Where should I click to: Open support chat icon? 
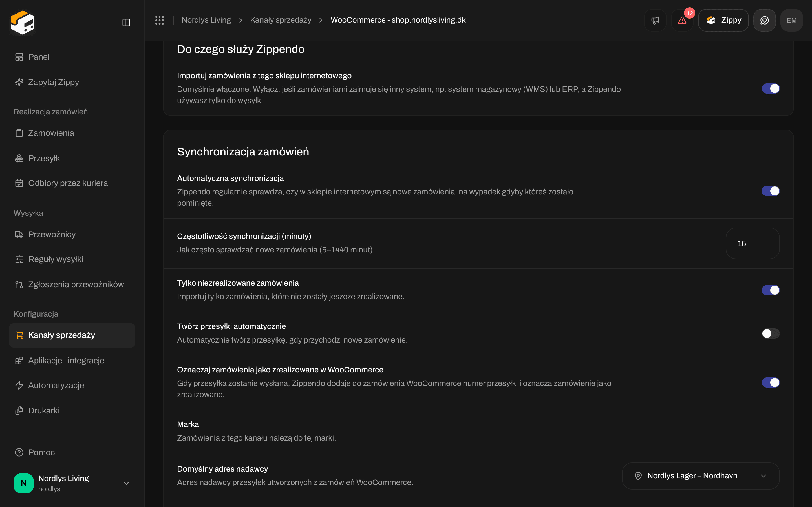coord(764,20)
